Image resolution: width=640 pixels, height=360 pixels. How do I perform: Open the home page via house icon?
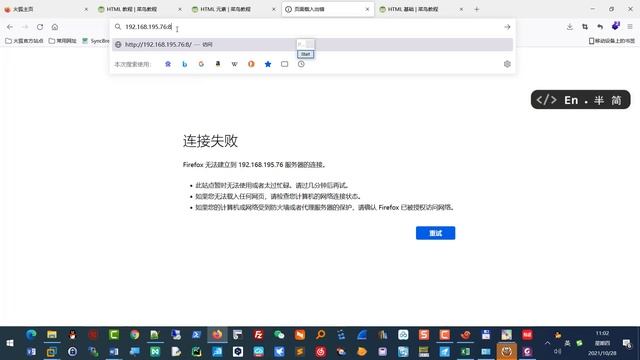click(55, 27)
